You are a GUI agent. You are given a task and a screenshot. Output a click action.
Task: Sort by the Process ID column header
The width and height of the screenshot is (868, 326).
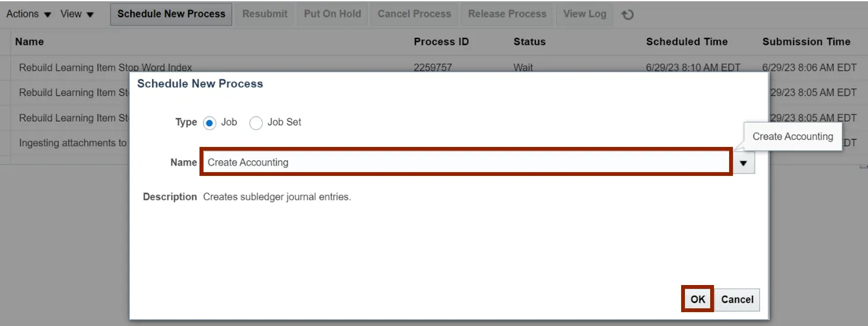[x=441, y=42]
